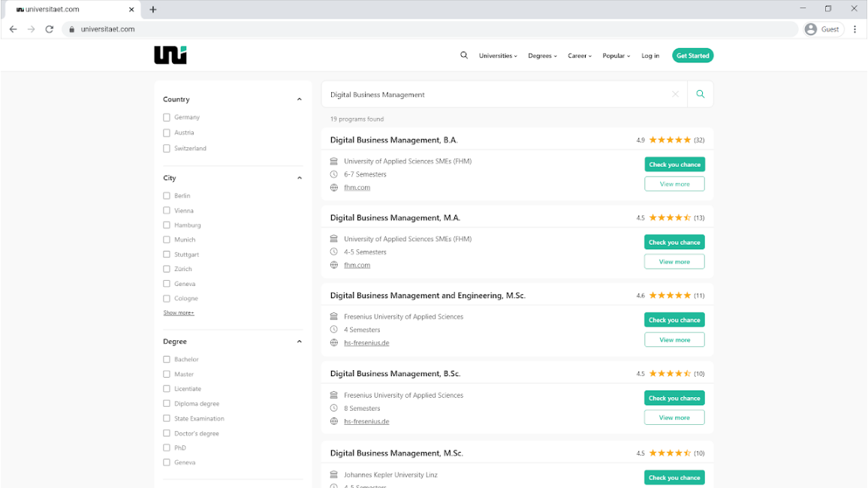Collapse the City filter section
This screenshot has height=488, width=868.
[x=300, y=178]
